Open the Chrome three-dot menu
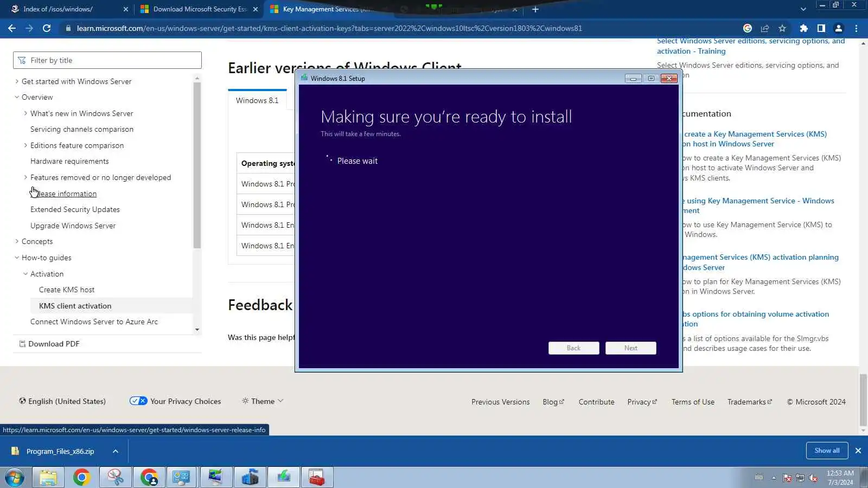 click(x=856, y=28)
